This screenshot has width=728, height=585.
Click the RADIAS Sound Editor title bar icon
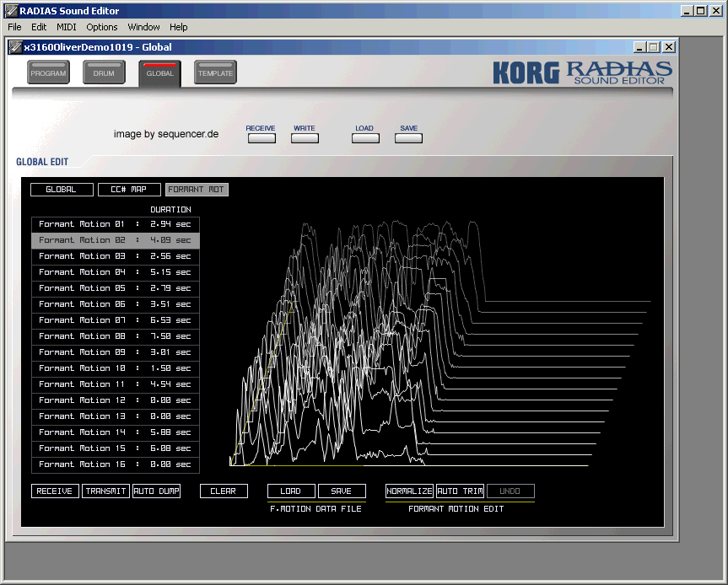pyautogui.click(x=11, y=10)
